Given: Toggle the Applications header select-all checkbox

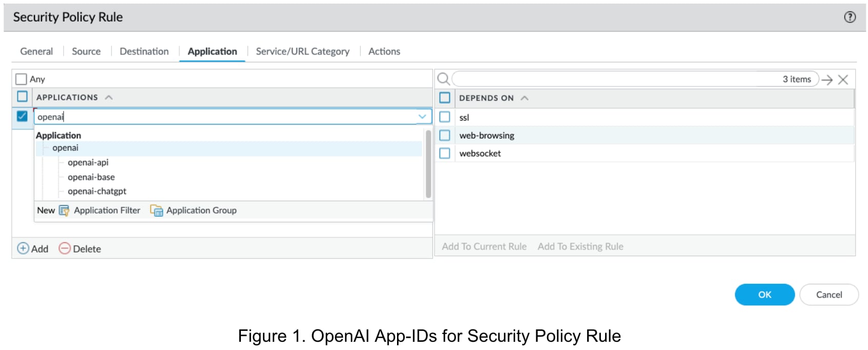Looking at the screenshot, I should tap(22, 96).
